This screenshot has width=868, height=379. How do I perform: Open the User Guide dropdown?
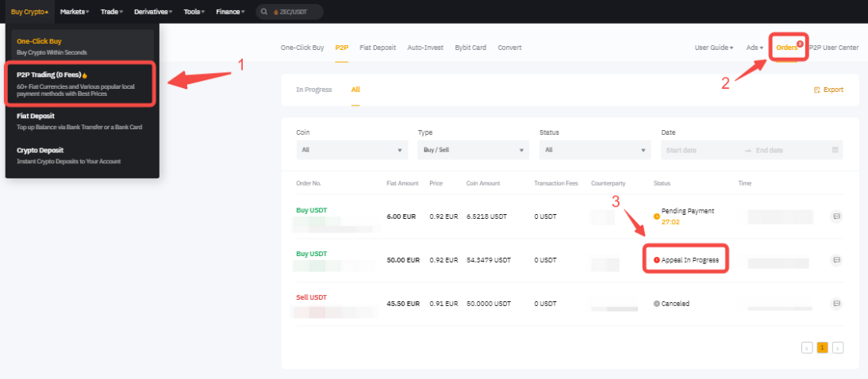point(713,48)
